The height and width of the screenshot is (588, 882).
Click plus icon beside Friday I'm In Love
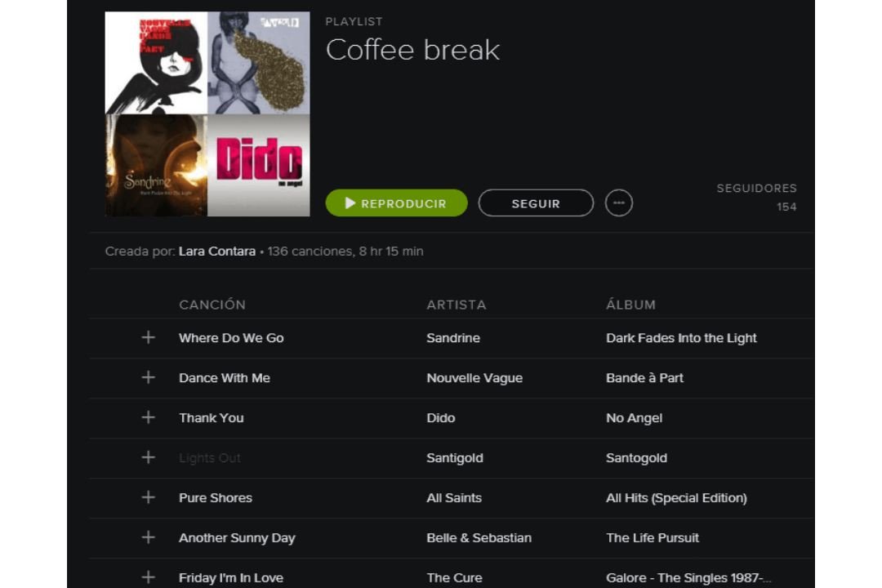pyautogui.click(x=148, y=577)
